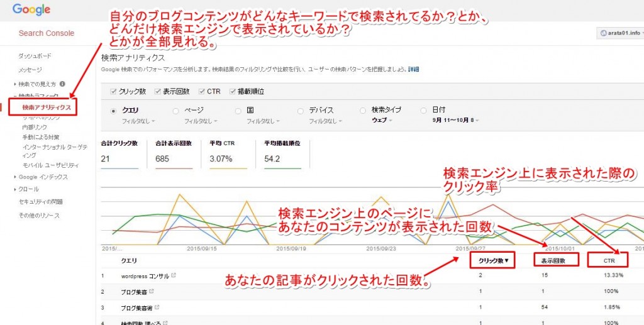Screen dimensions: 644x325
Task: Expand the Google インデックス section
Action: (x=43, y=177)
